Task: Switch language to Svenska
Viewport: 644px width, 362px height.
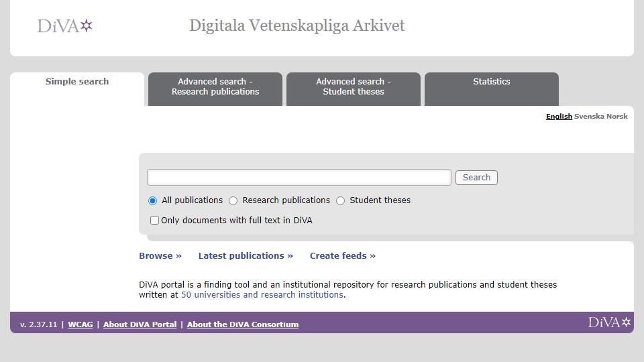Action: [x=590, y=116]
